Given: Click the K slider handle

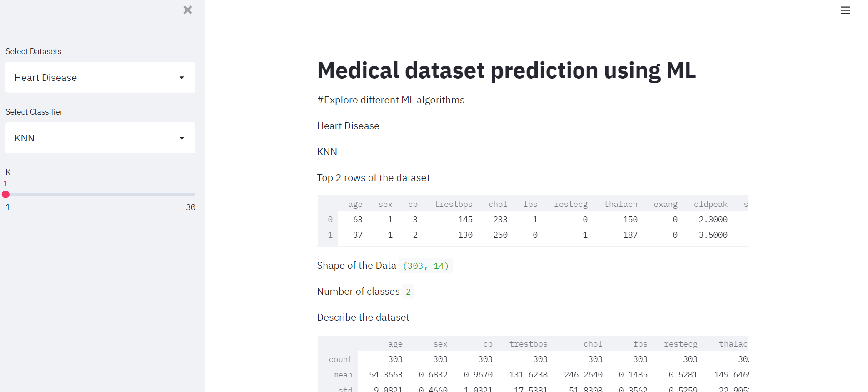Looking at the screenshot, I should [x=5, y=194].
